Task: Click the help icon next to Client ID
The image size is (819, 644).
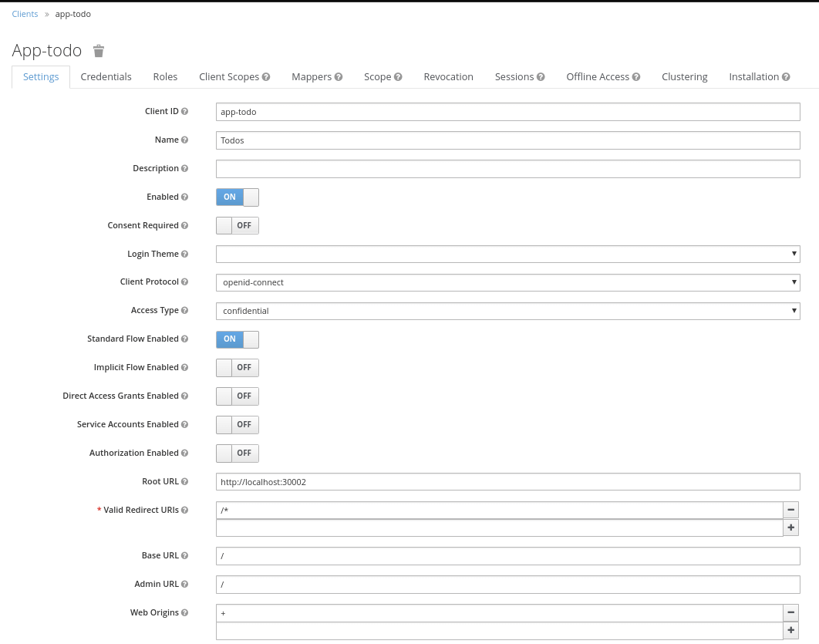Action: (x=184, y=112)
